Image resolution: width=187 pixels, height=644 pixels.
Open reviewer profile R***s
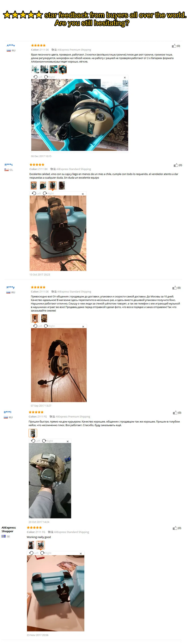9,164
